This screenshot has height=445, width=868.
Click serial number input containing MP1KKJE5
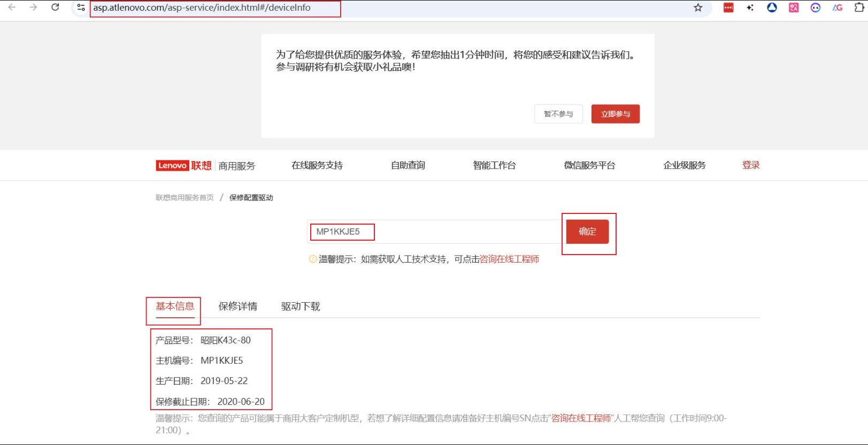point(436,232)
